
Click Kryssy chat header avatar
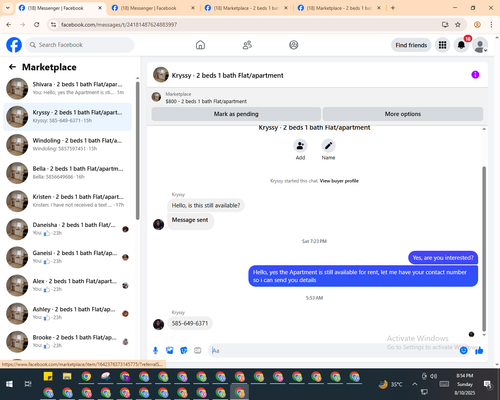(161, 75)
